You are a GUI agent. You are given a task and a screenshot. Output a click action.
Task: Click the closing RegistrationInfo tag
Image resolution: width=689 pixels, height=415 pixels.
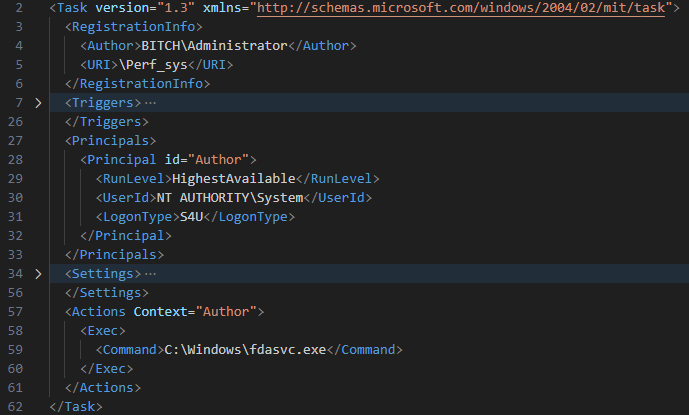[138, 84]
